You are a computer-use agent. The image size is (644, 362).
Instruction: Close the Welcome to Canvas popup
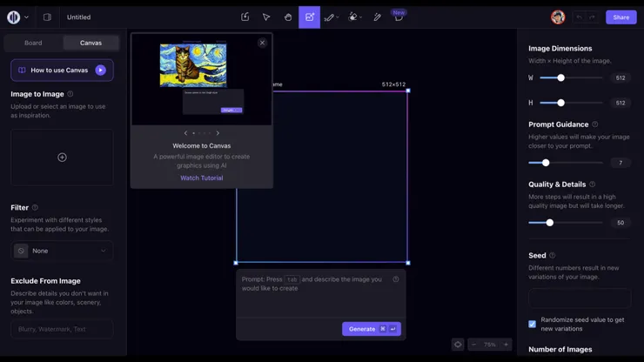pos(263,43)
